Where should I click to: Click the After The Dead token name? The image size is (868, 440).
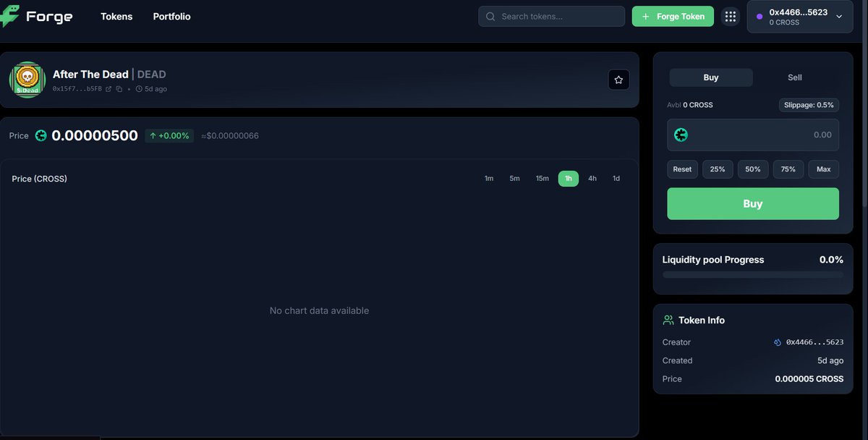tap(90, 75)
